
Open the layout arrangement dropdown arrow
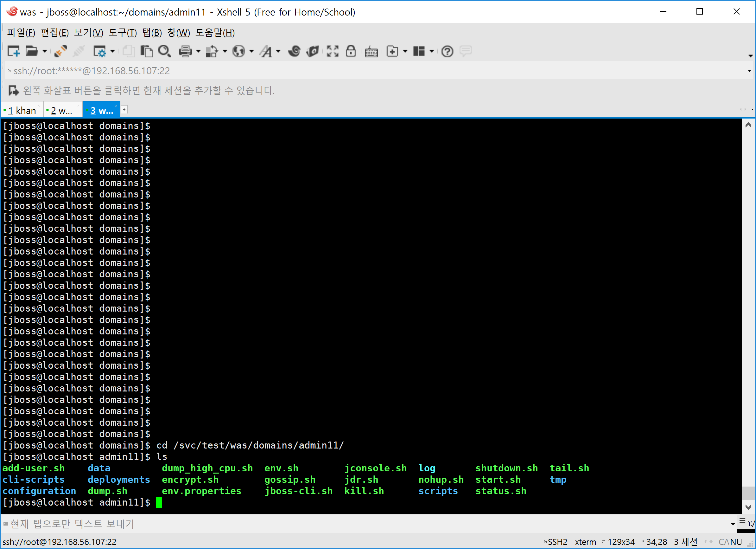click(432, 51)
